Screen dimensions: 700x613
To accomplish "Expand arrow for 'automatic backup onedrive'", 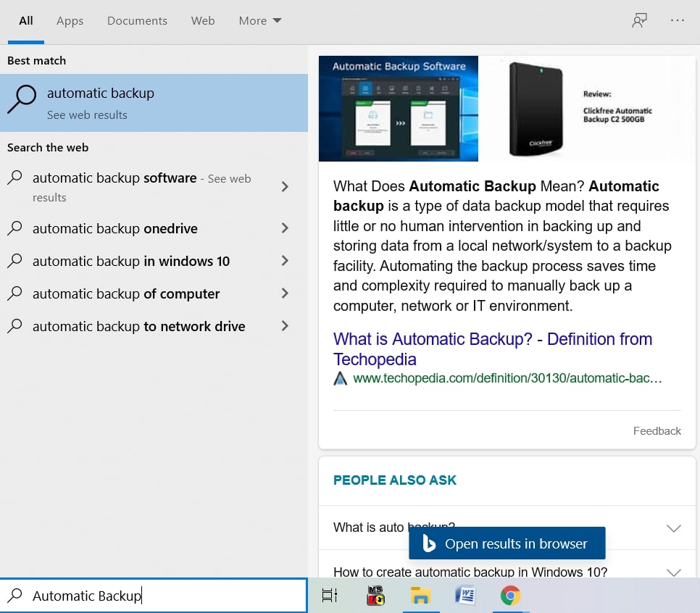I will pos(285,228).
